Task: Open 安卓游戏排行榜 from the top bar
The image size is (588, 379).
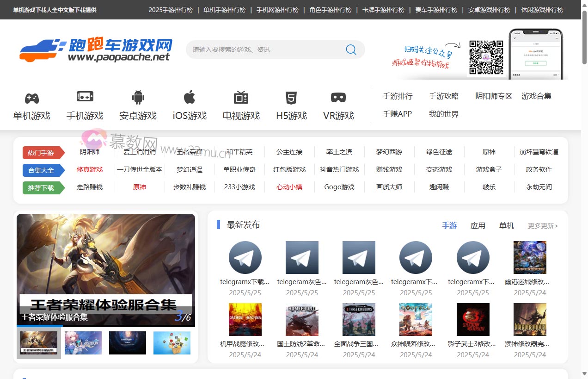Action: point(489,9)
